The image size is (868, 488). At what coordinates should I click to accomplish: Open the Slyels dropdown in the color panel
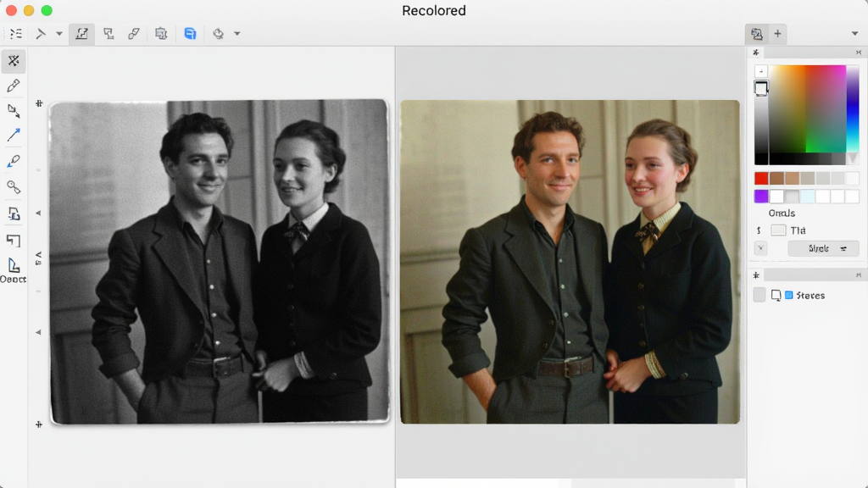point(823,248)
